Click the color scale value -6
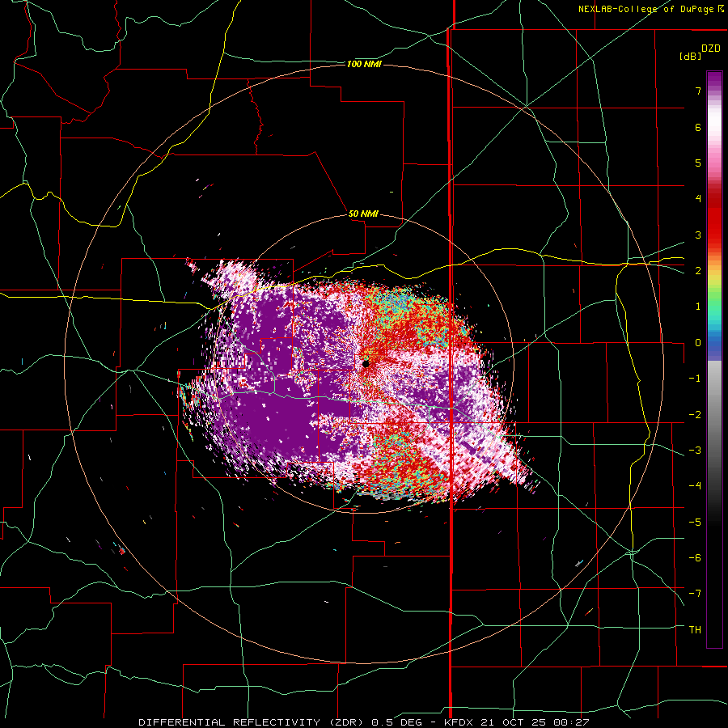 pyautogui.click(x=695, y=558)
